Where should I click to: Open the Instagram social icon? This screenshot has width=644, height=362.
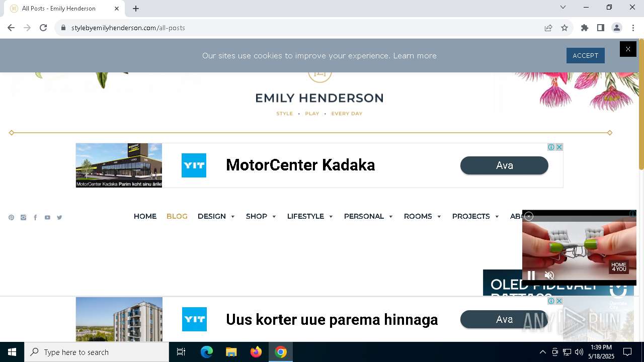point(23,218)
